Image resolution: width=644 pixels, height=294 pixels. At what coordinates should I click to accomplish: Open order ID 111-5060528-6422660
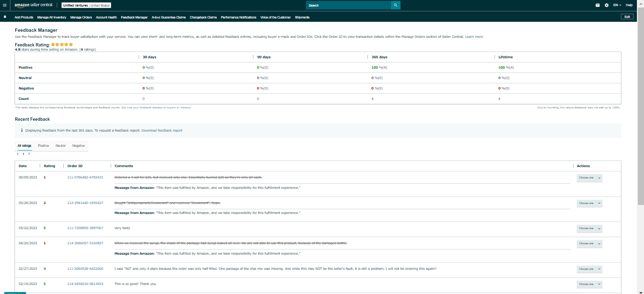tap(85, 268)
